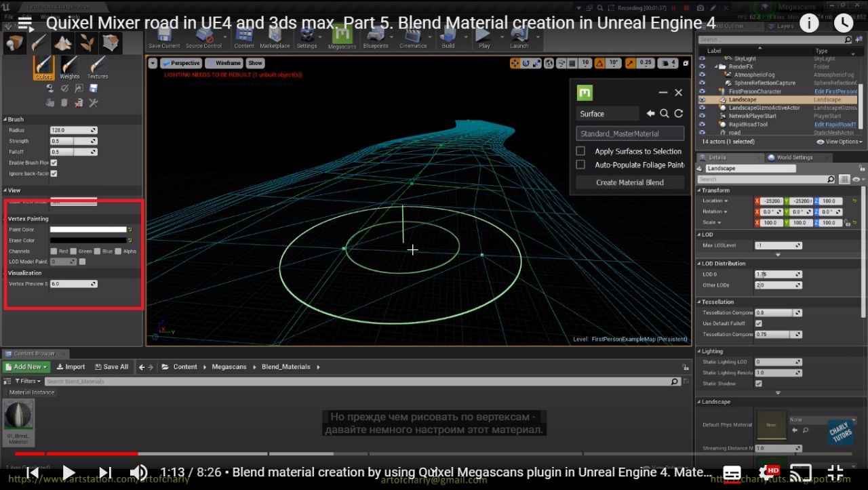Enable the Red channel checkbox
The width and height of the screenshot is (868, 490).
coord(54,251)
